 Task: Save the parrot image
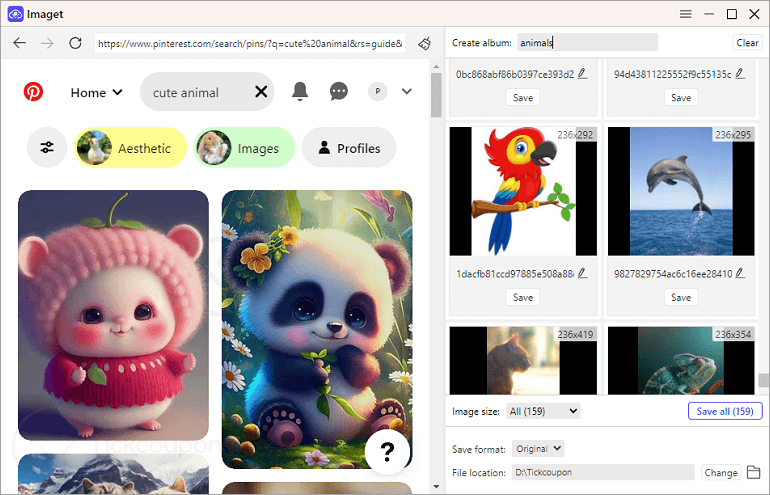[523, 297]
